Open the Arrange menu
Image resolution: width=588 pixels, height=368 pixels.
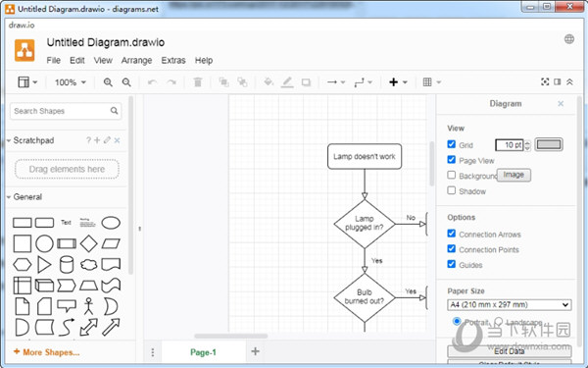(136, 61)
